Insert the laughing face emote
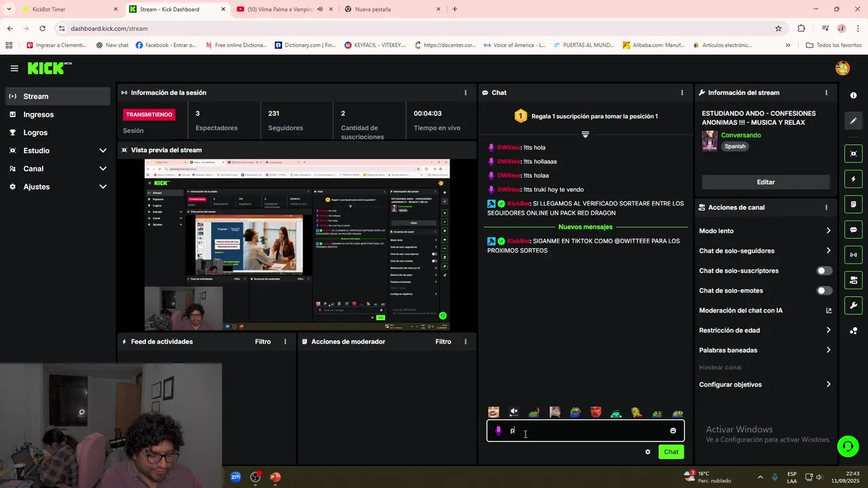 click(494, 412)
